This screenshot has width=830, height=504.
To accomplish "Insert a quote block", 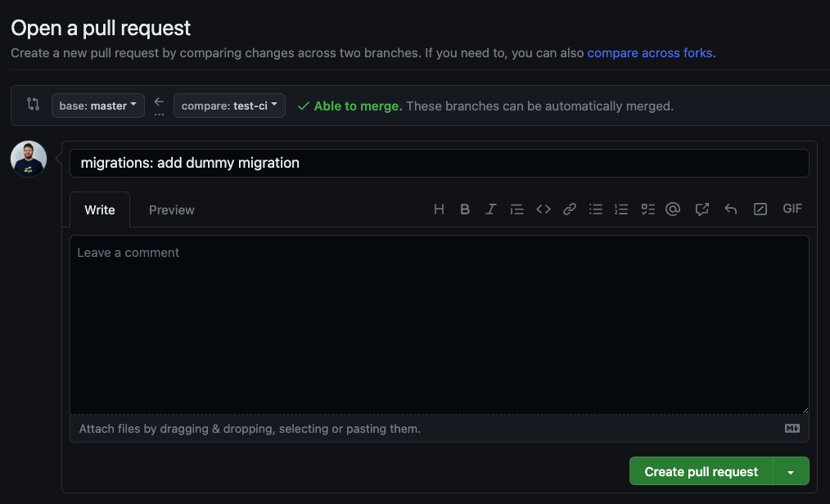I will pos(516,209).
